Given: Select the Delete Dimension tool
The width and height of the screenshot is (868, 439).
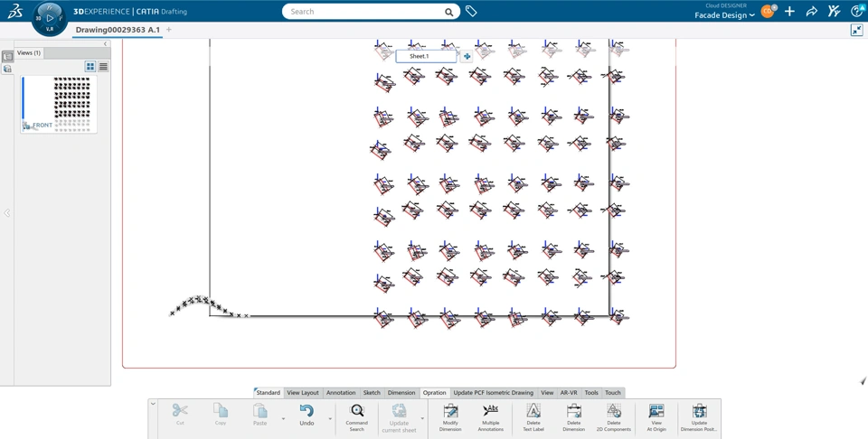Looking at the screenshot, I should [x=573, y=417].
